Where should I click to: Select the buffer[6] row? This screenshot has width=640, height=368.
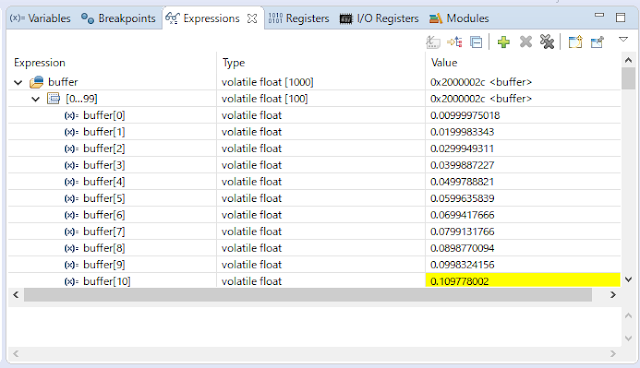coord(314,215)
